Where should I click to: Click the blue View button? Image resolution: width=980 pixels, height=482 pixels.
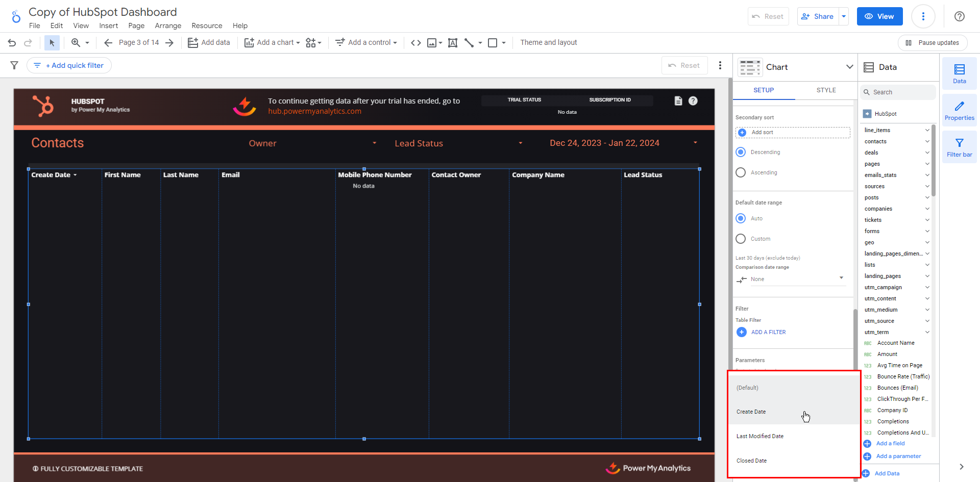click(x=879, y=16)
